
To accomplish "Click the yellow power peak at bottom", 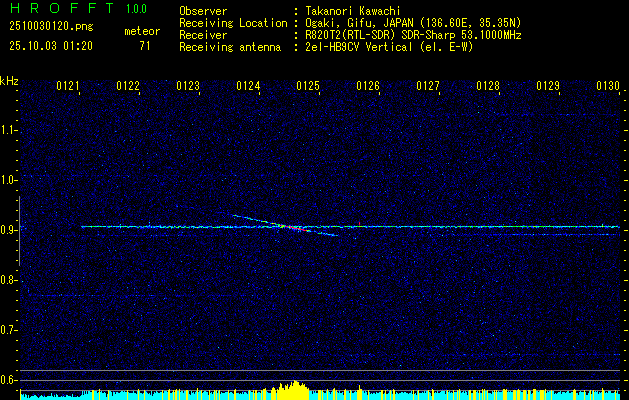I will click(292, 388).
